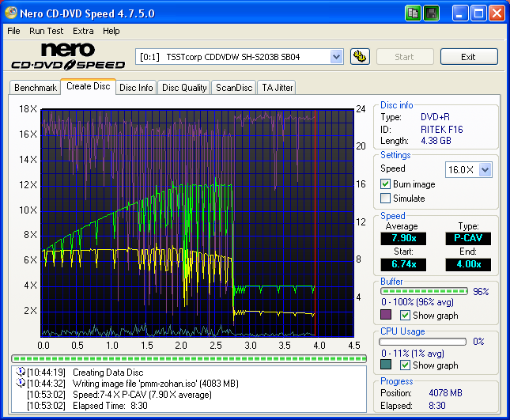Click the '0 - 11% (1% avg)' CPU text
510x420 pixels.
point(413,354)
